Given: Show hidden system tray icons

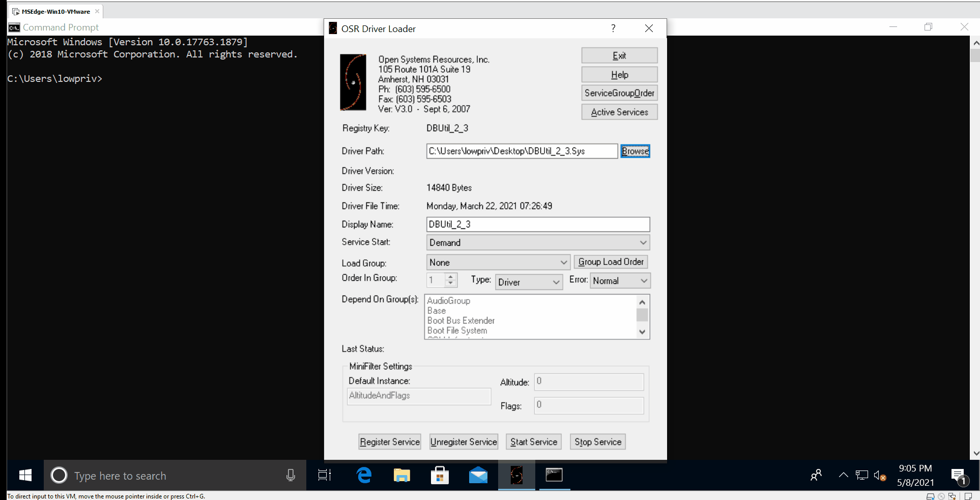Looking at the screenshot, I should click(x=843, y=476).
